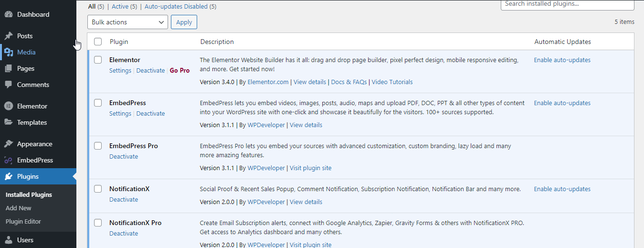Viewport: 644px width, 248px height.
Task: Click the EmbedPress sidebar icon
Action: pyautogui.click(x=9, y=160)
